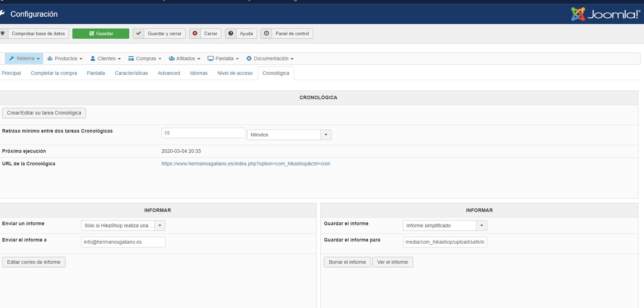The width and height of the screenshot is (644, 308).
Task: Open the Afiliados menu
Action: point(185,58)
